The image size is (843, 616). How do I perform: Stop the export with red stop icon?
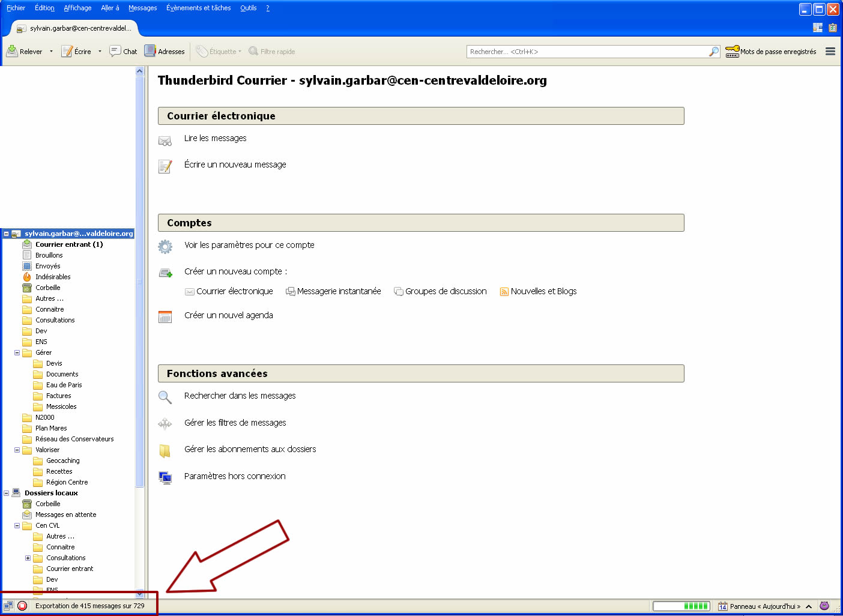click(22, 606)
